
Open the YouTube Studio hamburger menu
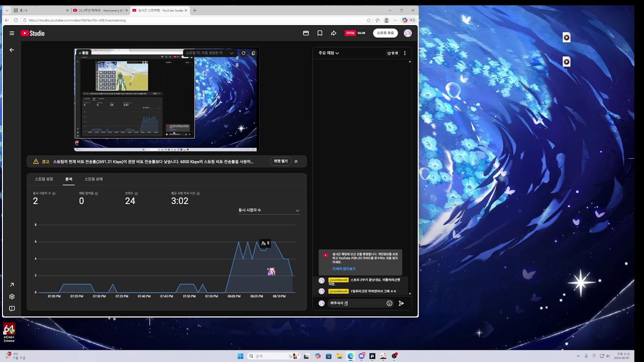coord(12,33)
